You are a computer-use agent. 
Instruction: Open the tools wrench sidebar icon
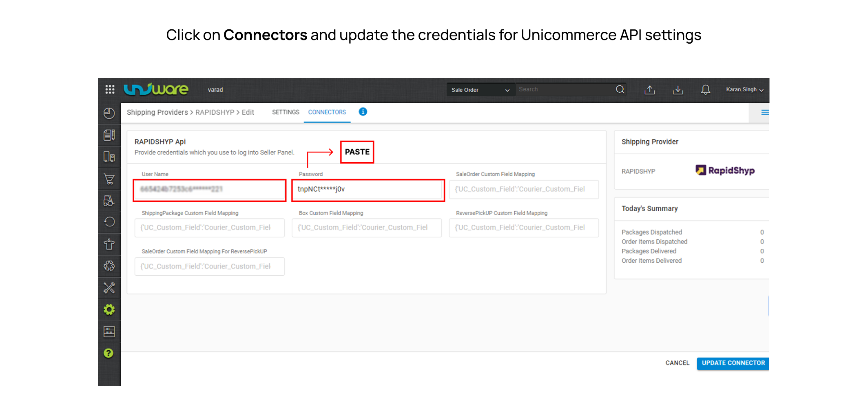click(x=109, y=288)
